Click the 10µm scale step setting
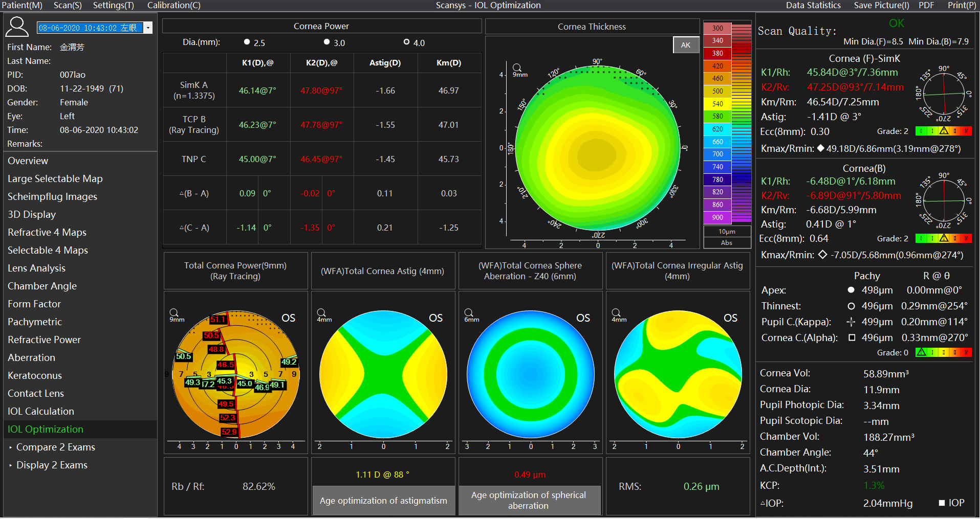Image resolution: width=980 pixels, height=519 pixels. pos(727,232)
